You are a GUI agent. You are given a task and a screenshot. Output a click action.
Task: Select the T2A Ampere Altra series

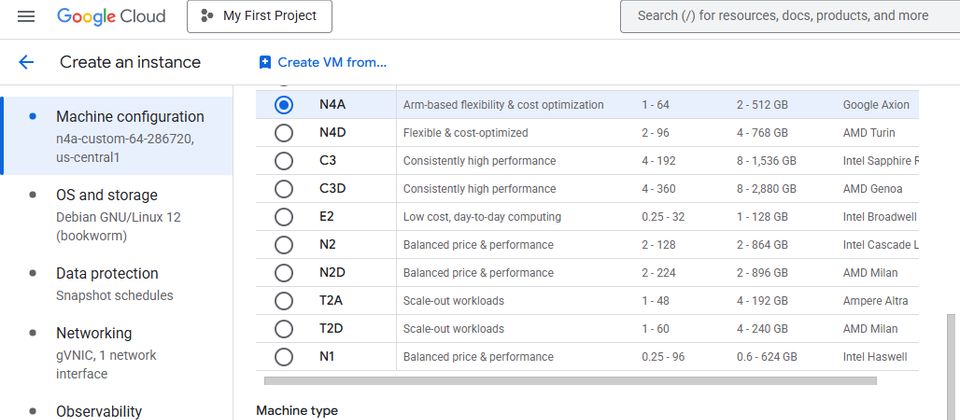[x=284, y=301]
